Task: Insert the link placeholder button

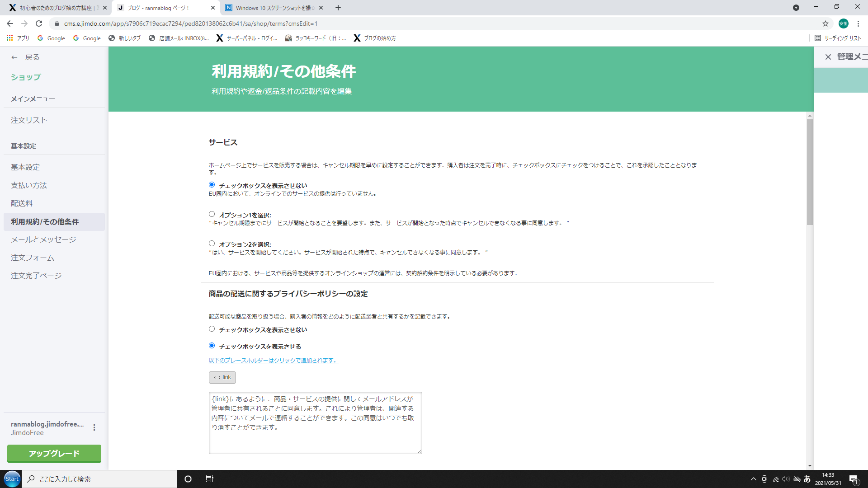Action: click(x=222, y=377)
